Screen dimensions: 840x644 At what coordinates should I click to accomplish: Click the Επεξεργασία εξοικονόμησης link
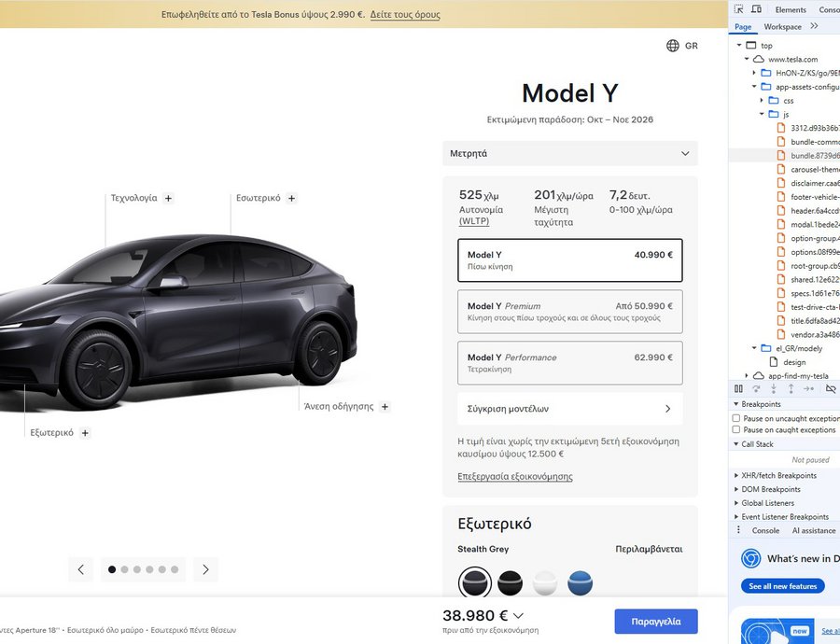click(515, 476)
